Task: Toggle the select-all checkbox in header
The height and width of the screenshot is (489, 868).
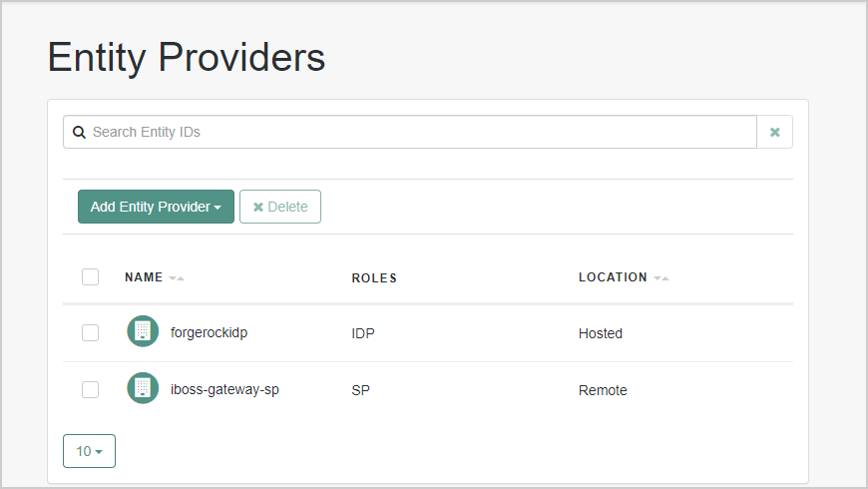Action: 90,276
